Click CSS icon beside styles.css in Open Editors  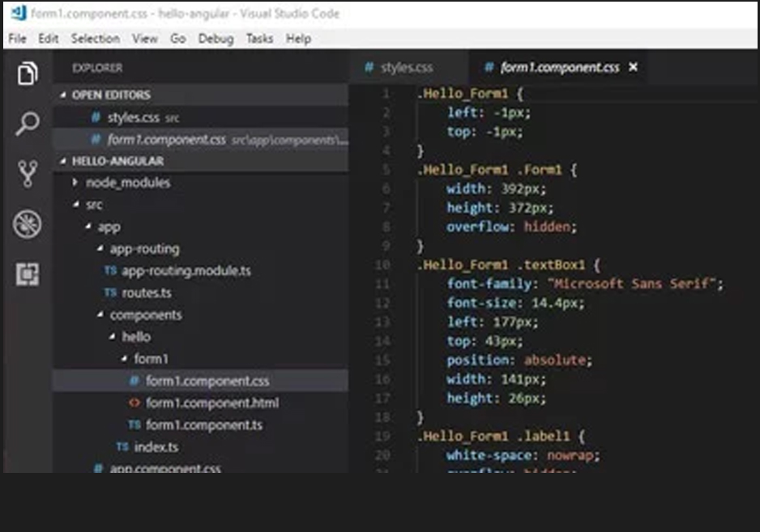[x=96, y=117]
